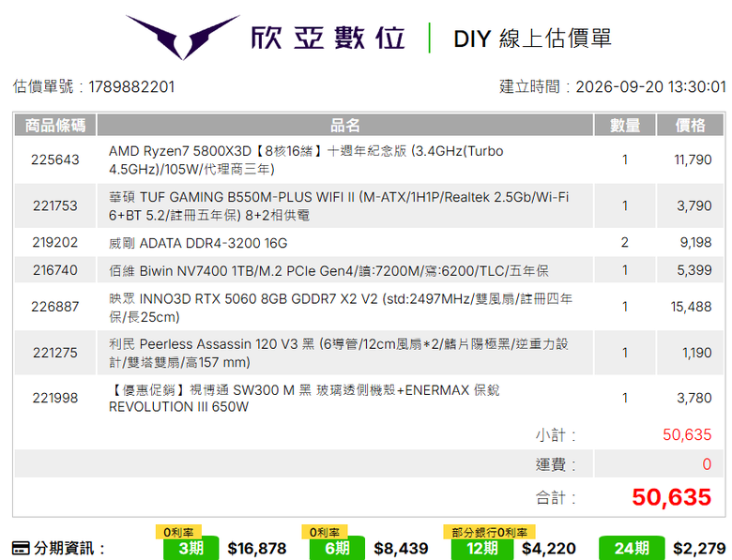
Task: Open the Biwin NV7400 1TB SSD item
Action: 369,270
